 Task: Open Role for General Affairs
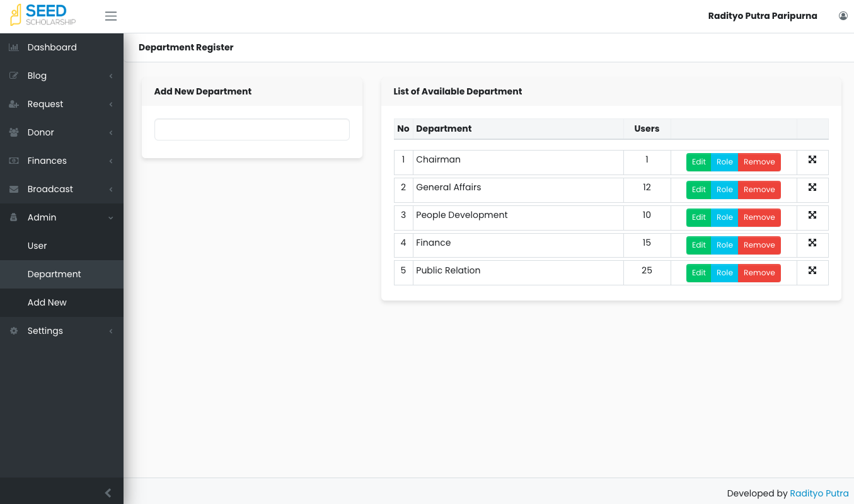point(724,190)
